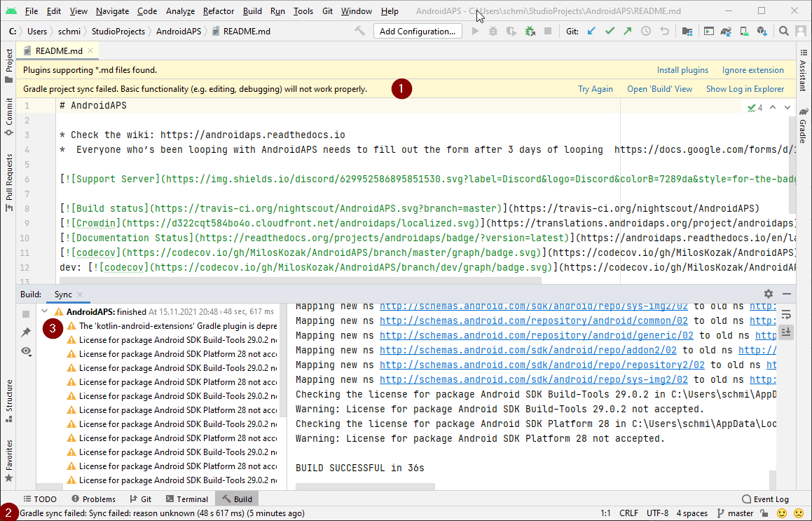This screenshot has height=521, width=812.
Task: Open the SDK Manager icon
Action: tap(762, 31)
